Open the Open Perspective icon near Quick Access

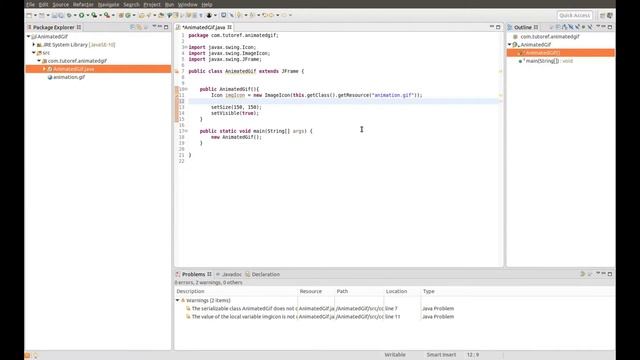point(602,15)
